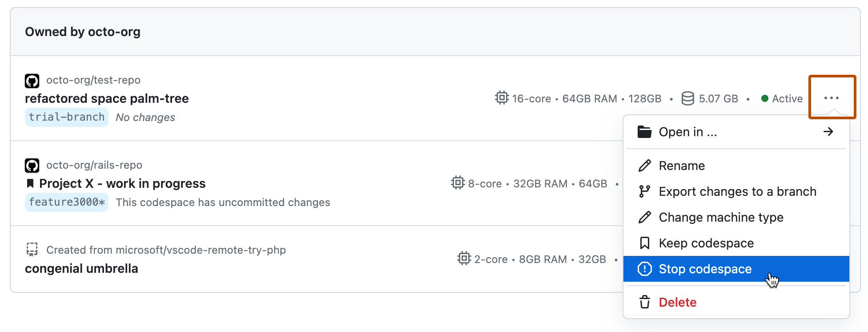
Task: Choose Change machine type from the menu
Action: click(721, 217)
